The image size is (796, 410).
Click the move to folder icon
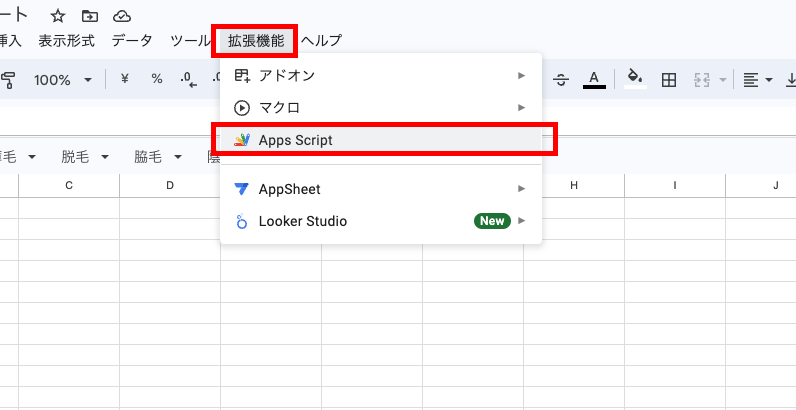click(x=90, y=16)
